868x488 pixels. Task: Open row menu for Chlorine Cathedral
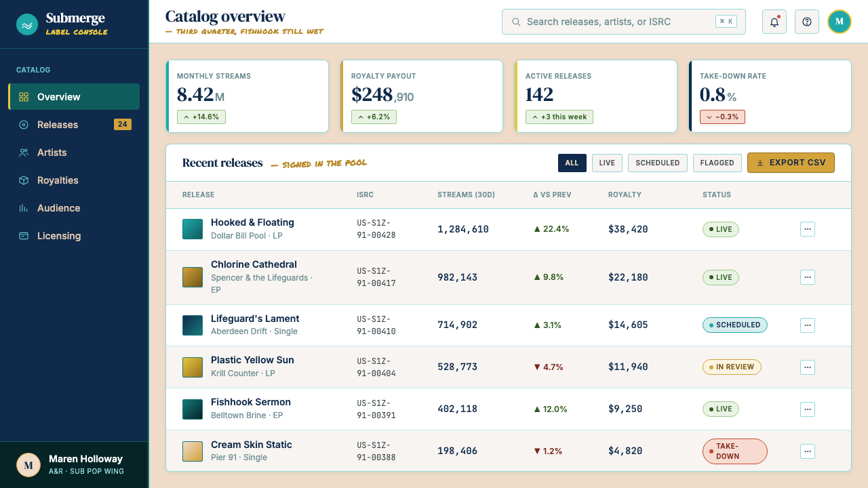(808, 277)
